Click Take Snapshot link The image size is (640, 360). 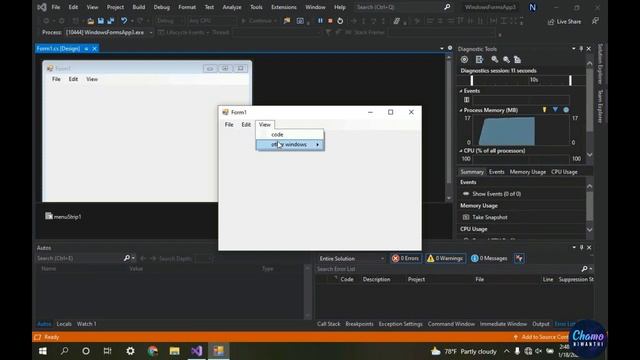(490, 217)
